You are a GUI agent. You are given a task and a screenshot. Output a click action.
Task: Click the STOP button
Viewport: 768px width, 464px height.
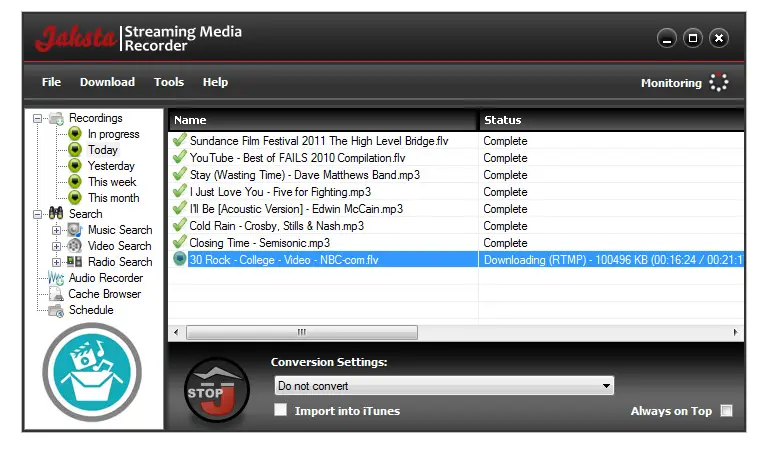[217, 391]
